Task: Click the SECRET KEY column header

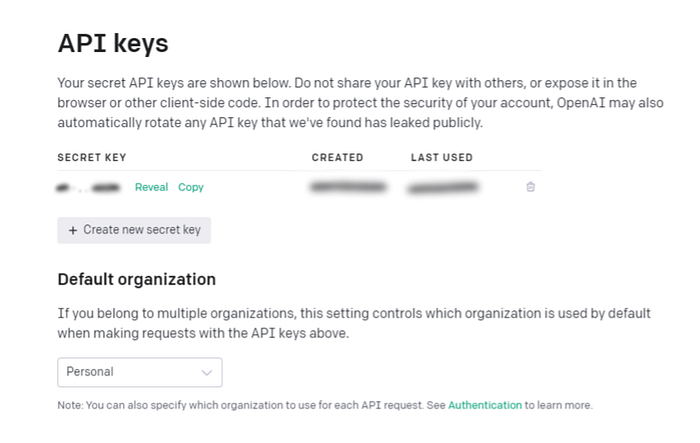Action: (92, 158)
